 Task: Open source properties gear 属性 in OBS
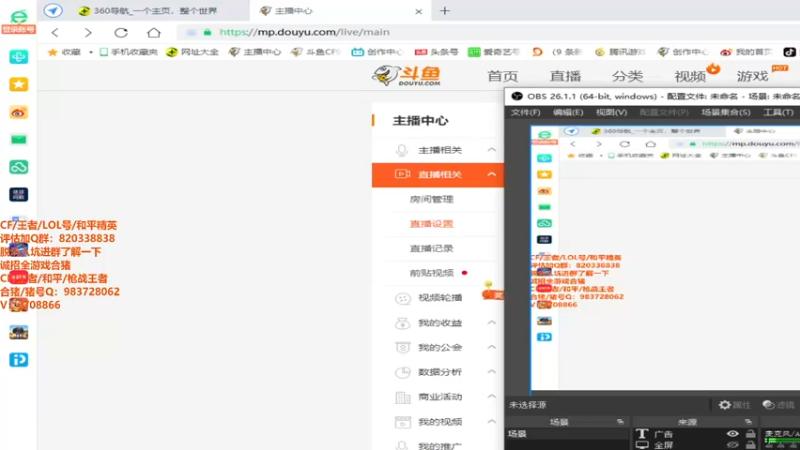[735, 405]
